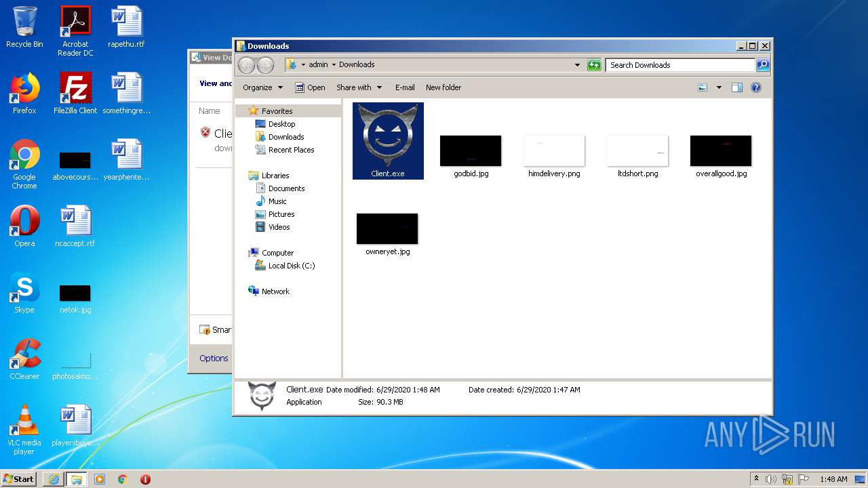Launch Skype from the desktop
Screen dimensions: 868x488
24,293
